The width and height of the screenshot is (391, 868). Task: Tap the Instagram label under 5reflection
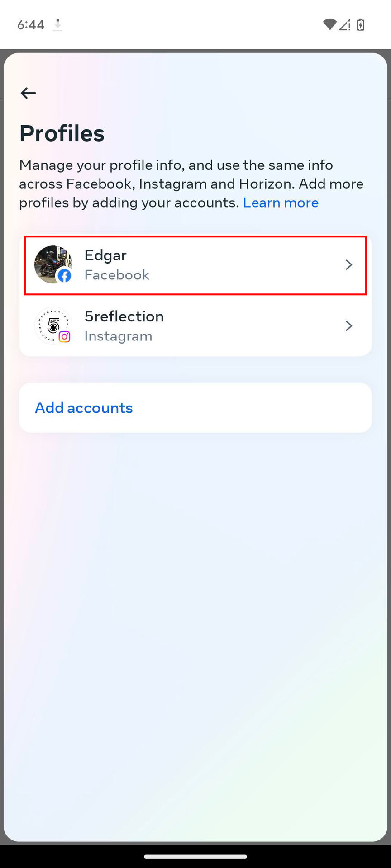[118, 336]
